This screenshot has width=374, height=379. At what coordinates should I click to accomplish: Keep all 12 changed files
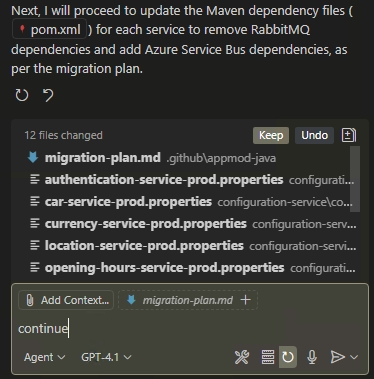coord(271,135)
